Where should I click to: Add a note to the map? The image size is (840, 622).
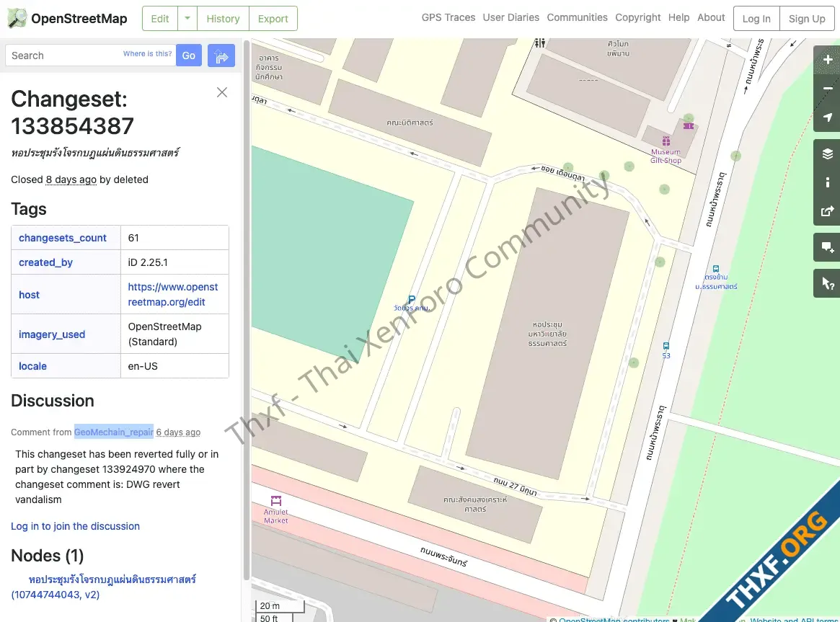[828, 247]
